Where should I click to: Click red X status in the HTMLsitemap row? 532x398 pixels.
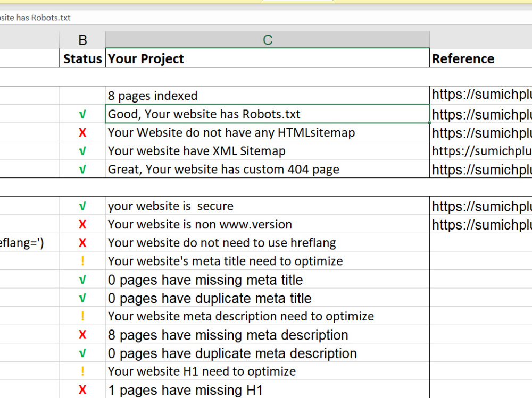82,132
